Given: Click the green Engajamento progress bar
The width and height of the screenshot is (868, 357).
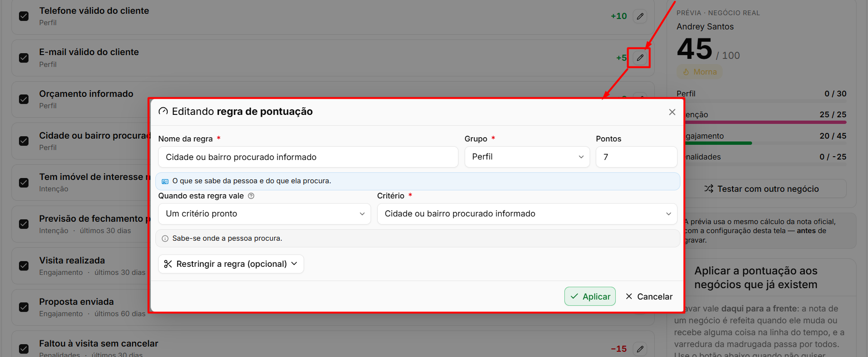Looking at the screenshot, I should point(718,143).
